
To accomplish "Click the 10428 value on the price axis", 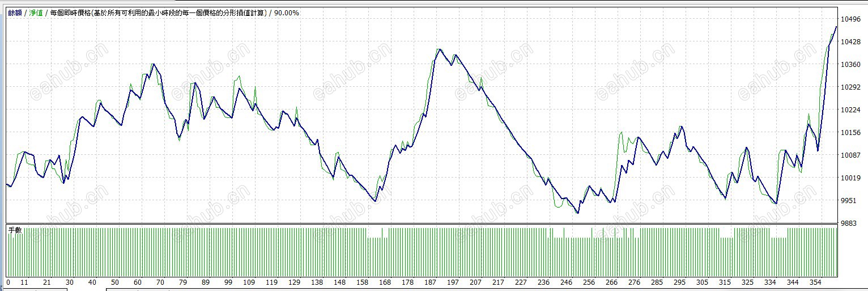I will coord(851,42).
